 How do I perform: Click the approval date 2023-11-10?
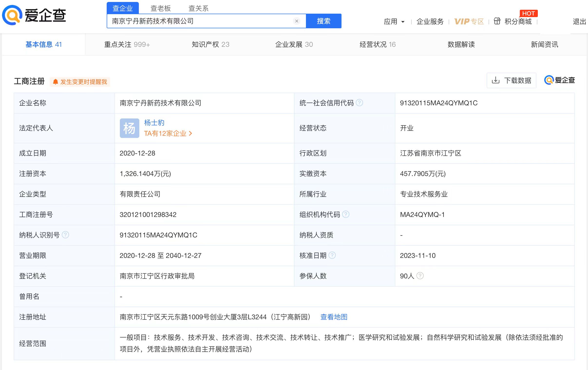click(x=417, y=256)
